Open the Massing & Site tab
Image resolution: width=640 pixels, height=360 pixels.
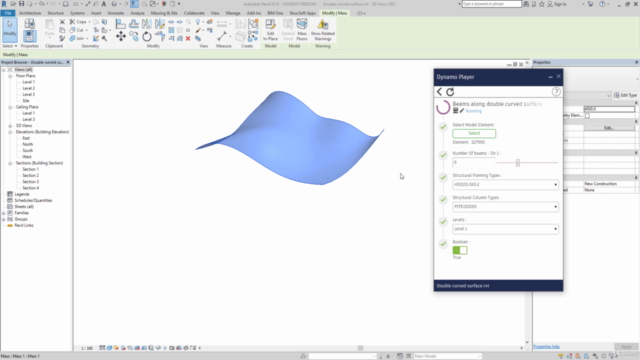point(164,13)
